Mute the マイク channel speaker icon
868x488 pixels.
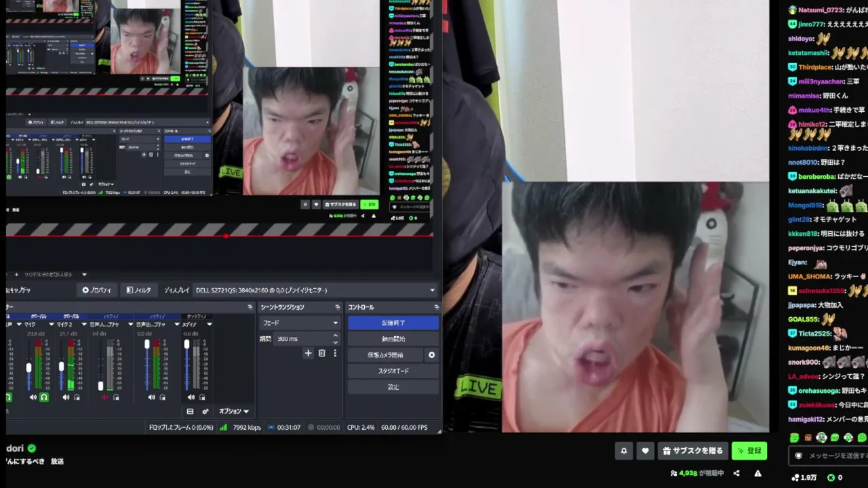33,397
